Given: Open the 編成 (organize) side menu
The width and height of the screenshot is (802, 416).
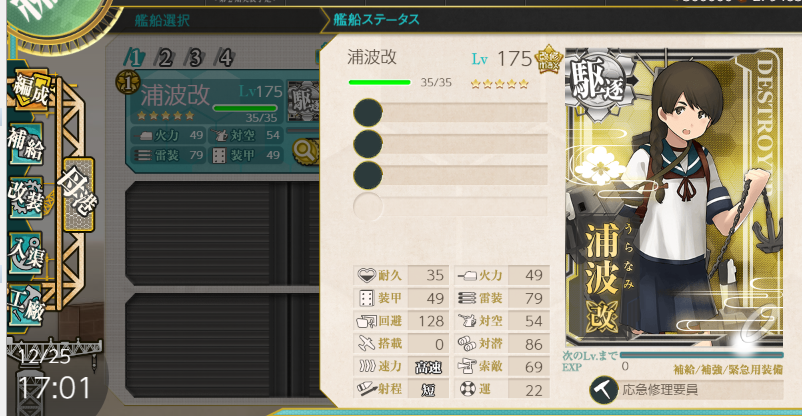Looking at the screenshot, I should tap(31, 90).
